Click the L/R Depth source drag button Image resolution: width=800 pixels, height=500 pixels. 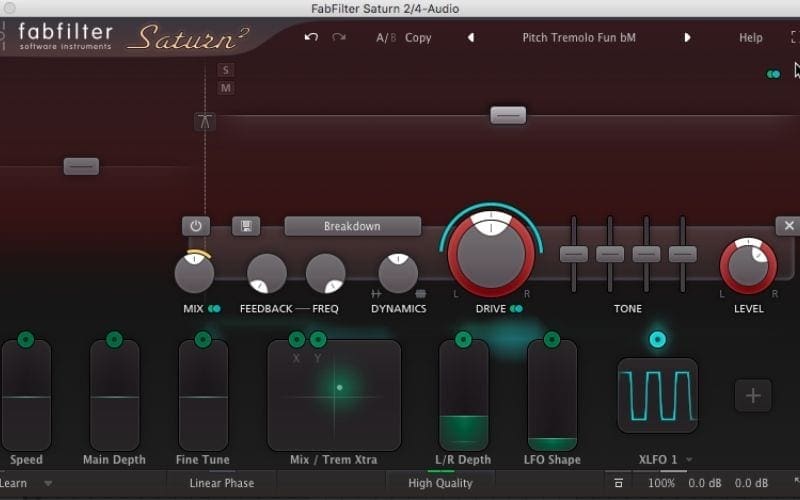[463, 339]
